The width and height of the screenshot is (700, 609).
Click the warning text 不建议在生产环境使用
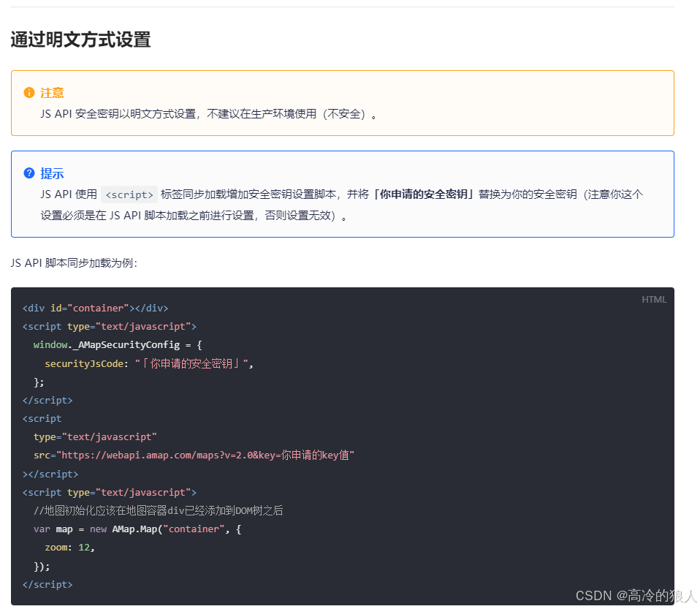pyautogui.click(x=262, y=114)
